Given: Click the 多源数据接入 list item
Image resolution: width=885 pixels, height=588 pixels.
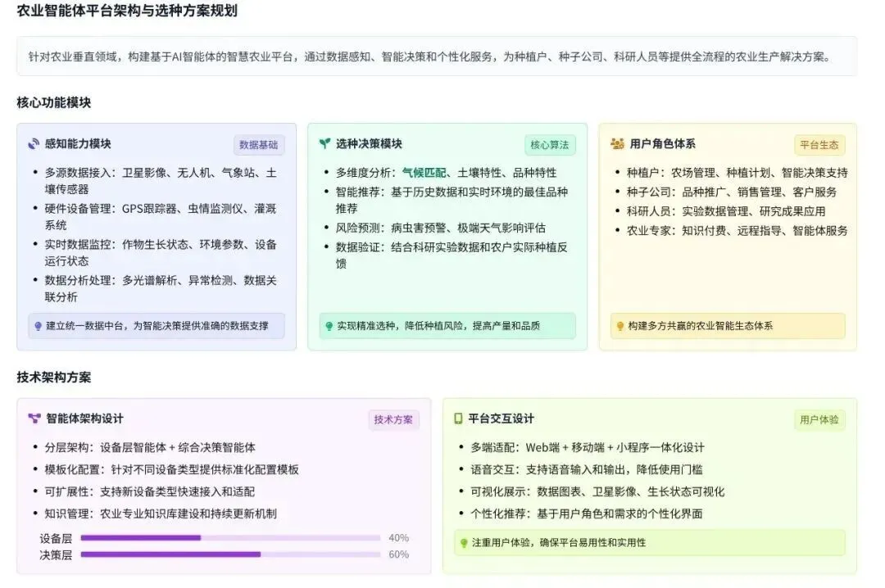Looking at the screenshot, I should [161, 180].
